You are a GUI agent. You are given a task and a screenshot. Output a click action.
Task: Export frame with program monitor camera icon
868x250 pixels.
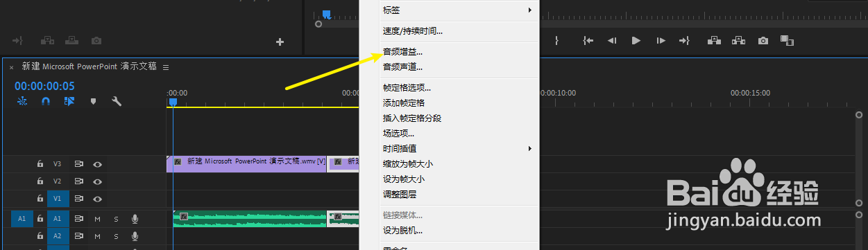point(763,41)
